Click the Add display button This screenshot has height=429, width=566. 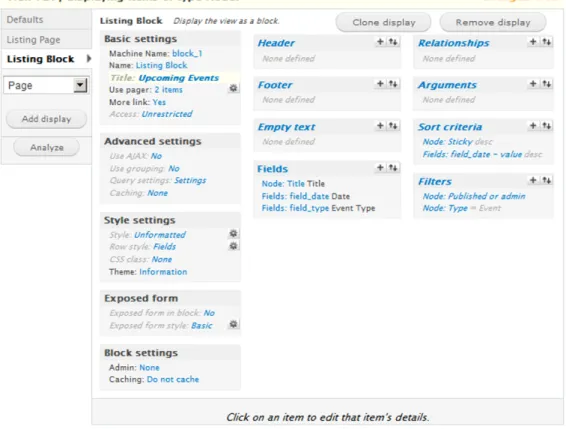[46, 119]
